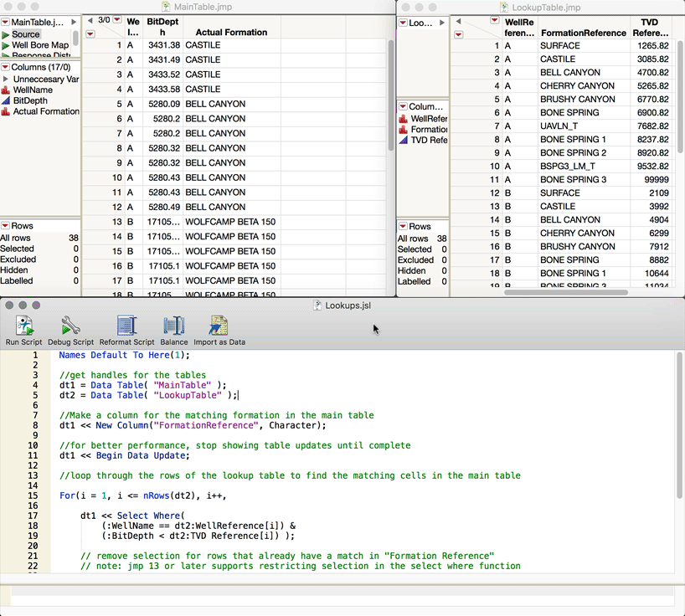Screen dimensions: 685x616
Task: Click the Import as Data icon
Action: tap(219, 326)
